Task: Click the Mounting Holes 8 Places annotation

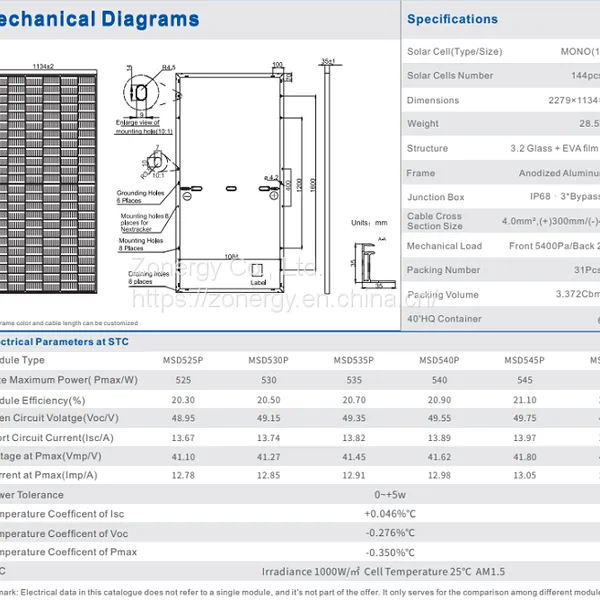Action: coord(140,244)
